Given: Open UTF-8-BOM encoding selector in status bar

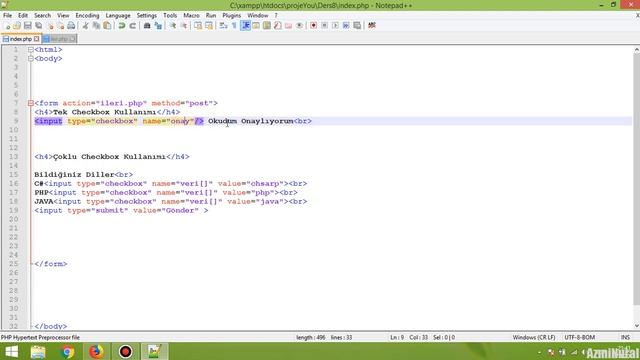Looking at the screenshot, I should (580, 338).
